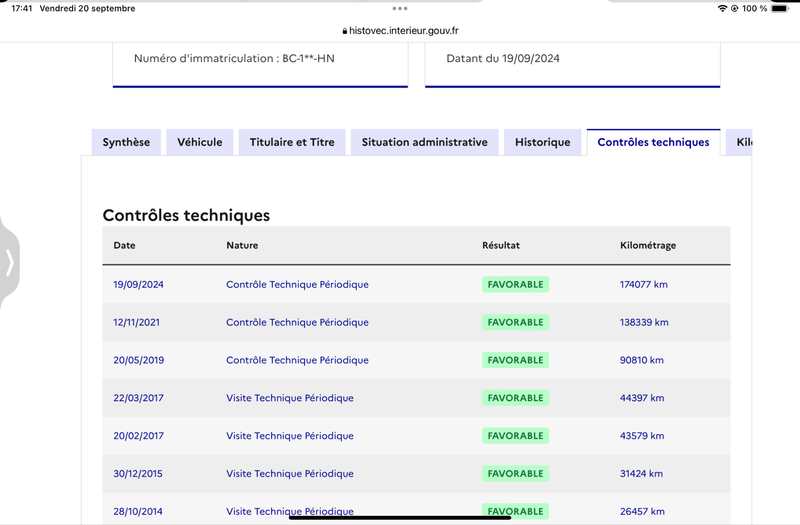Tap the Datant du 19/09/2024 card

[x=572, y=64]
